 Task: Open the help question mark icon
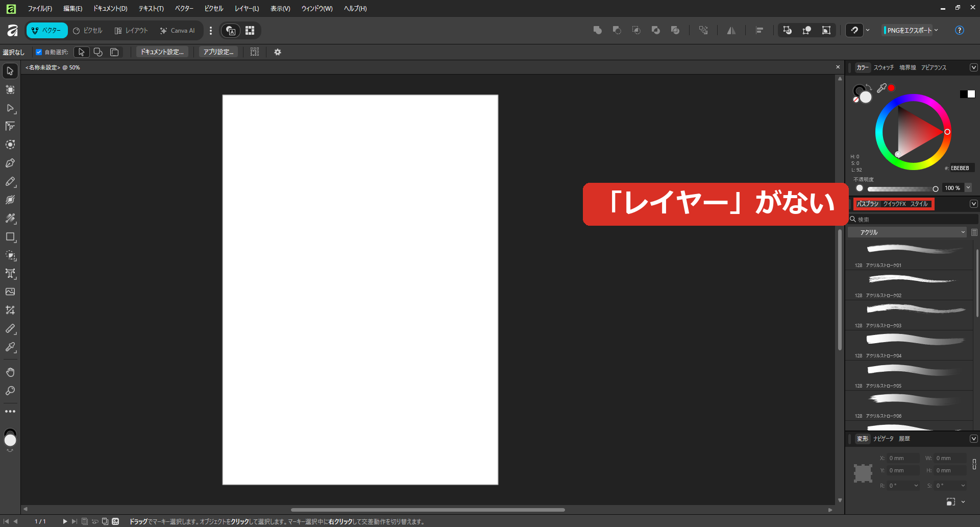point(960,31)
